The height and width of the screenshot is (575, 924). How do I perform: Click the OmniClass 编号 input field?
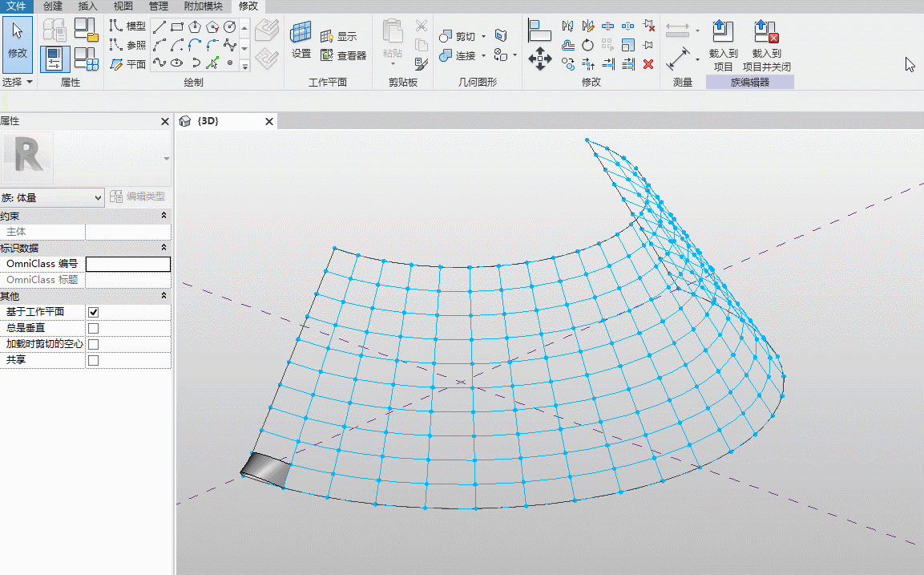tap(128, 264)
